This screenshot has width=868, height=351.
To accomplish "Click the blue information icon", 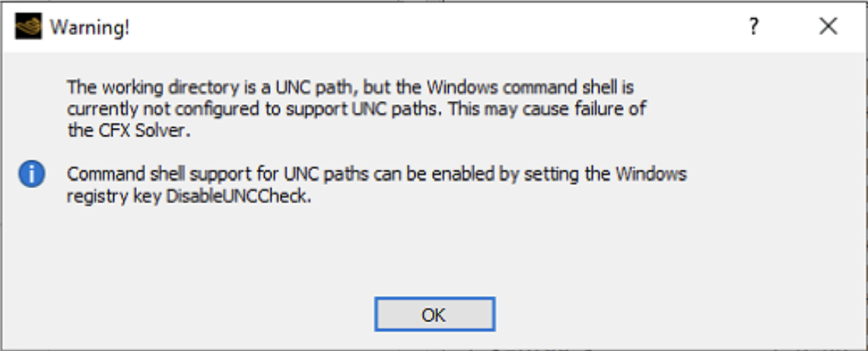I will point(32,174).
